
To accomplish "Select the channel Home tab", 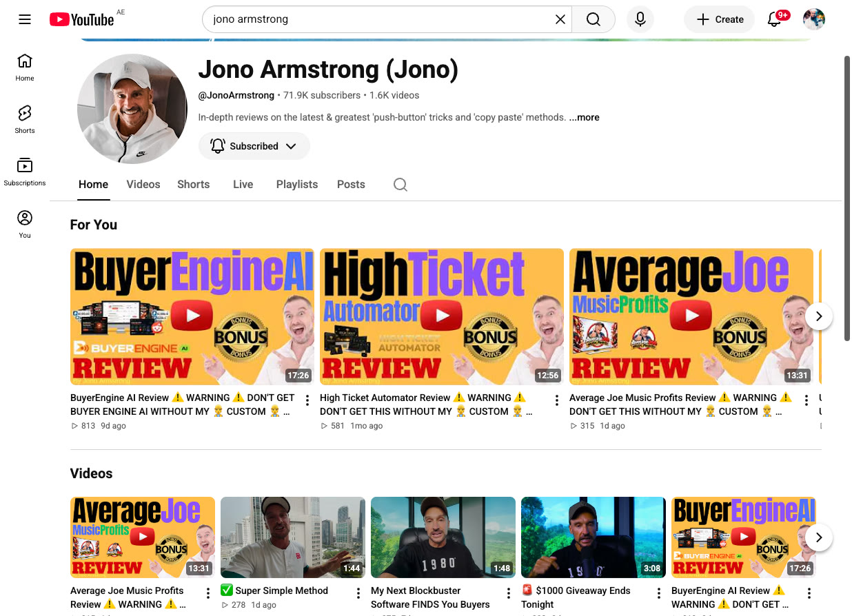I will [93, 184].
